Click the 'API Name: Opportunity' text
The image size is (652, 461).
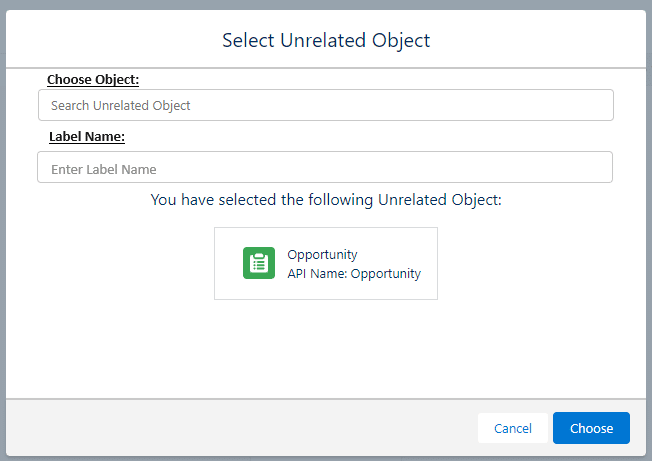(354, 273)
